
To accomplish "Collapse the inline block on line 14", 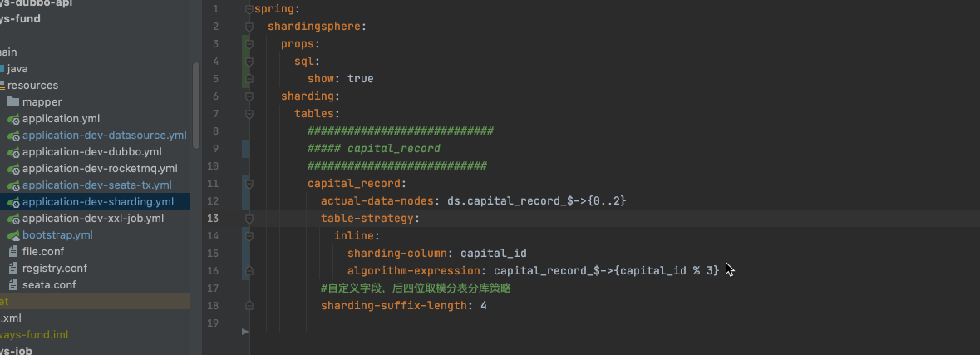I will pyautogui.click(x=249, y=237).
